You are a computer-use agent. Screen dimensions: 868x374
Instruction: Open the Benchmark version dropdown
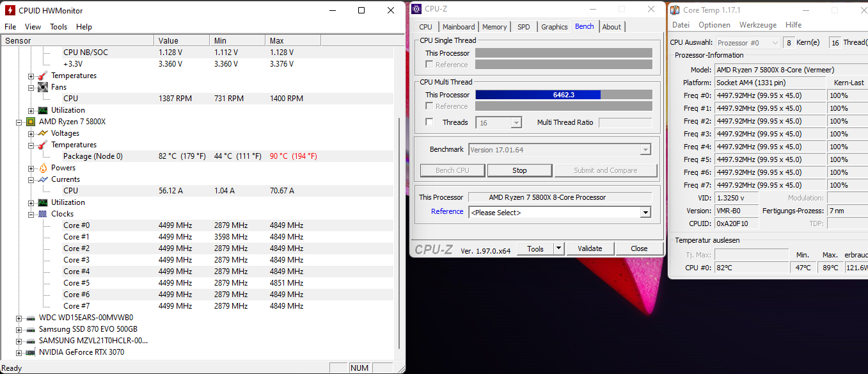(x=645, y=150)
